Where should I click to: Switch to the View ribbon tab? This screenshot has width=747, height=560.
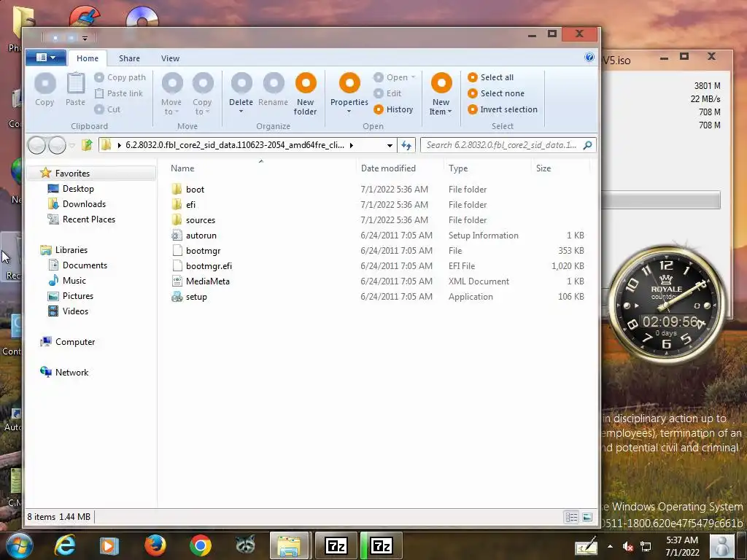(x=170, y=58)
